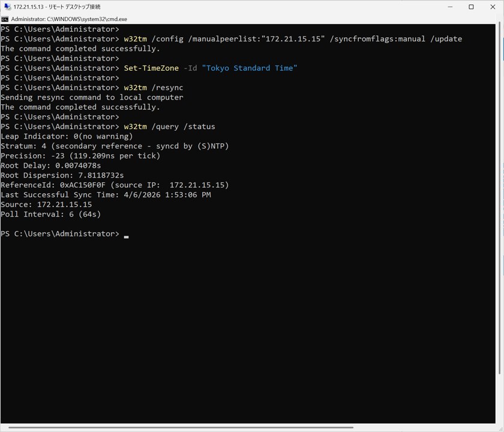Click the 'Poll Interval: 6 (64s)' line
The width and height of the screenshot is (504, 432).
click(51, 214)
